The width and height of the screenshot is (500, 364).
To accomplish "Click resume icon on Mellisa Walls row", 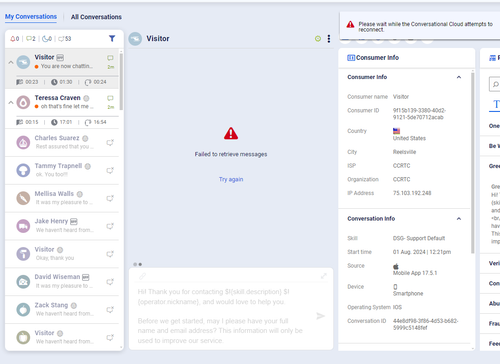I will coord(110,198).
